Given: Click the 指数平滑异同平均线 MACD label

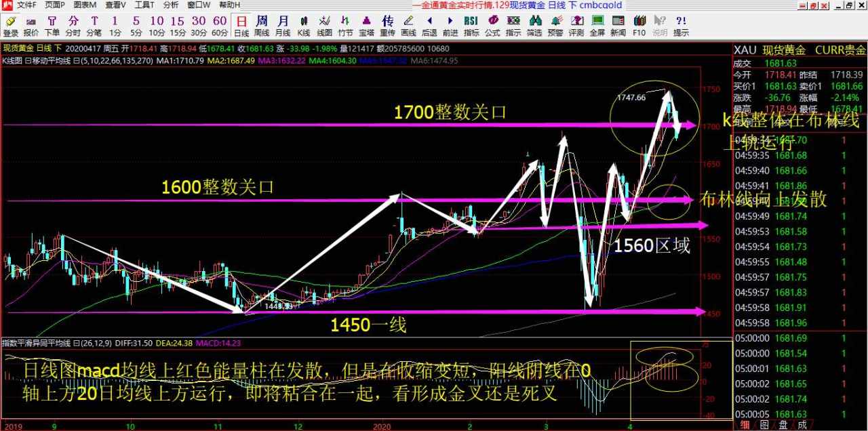Looking at the screenshot, I should [x=35, y=343].
